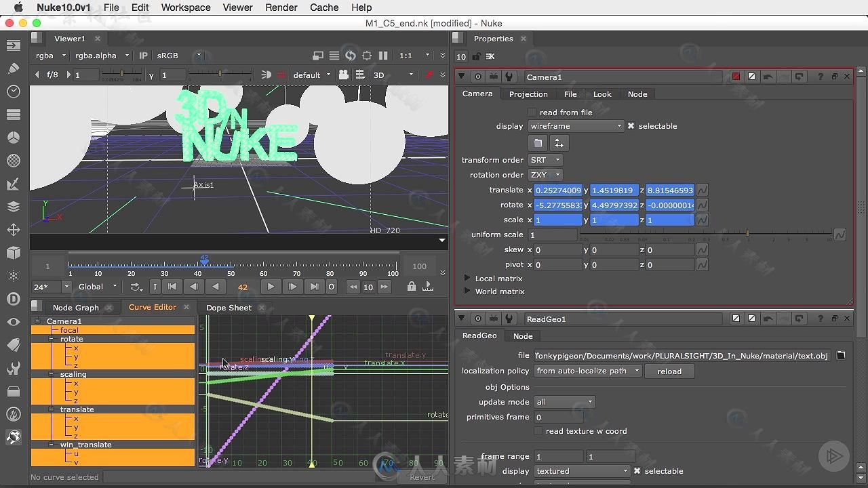This screenshot has height=488, width=868.
Task: Enable read from file checkbox
Action: click(x=532, y=113)
